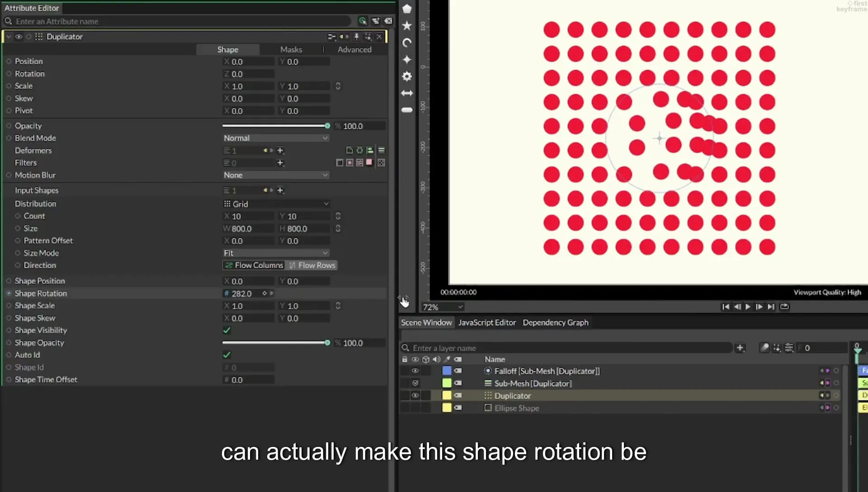This screenshot has height=492, width=868.
Task: Toggle the Auto Id checkbox
Action: click(x=227, y=355)
